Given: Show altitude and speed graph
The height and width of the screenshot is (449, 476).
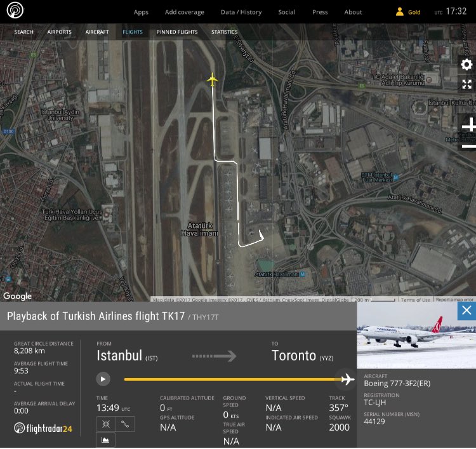Looking at the screenshot, I should point(105,439).
